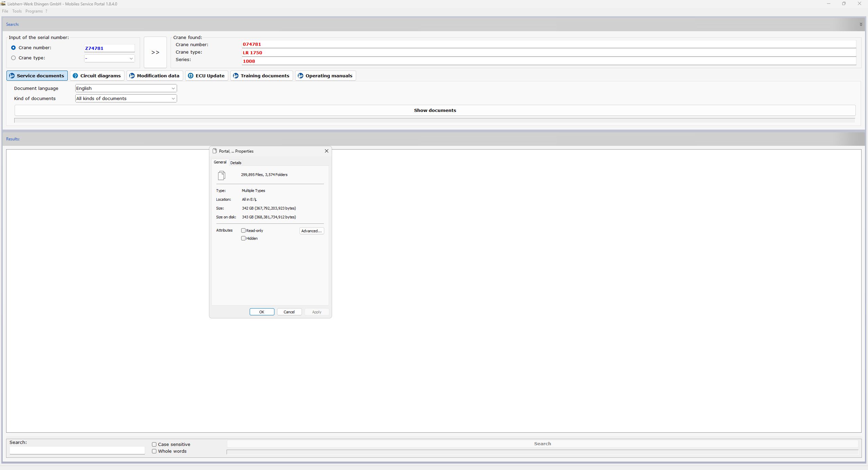Click the Operating manuals tab icon
This screenshot has height=470, width=868.
point(301,76)
